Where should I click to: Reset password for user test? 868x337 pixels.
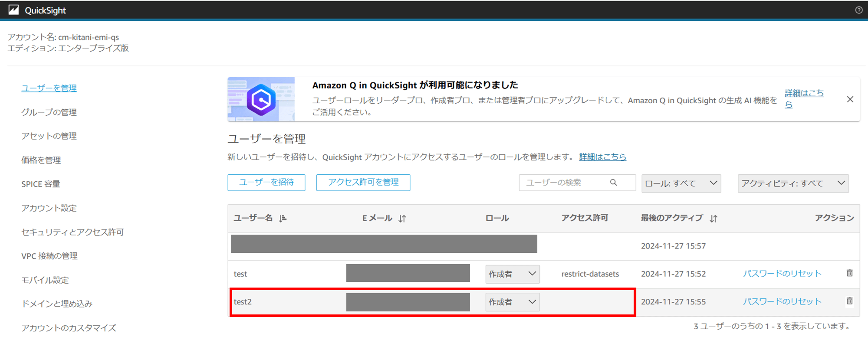click(x=782, y=274)
